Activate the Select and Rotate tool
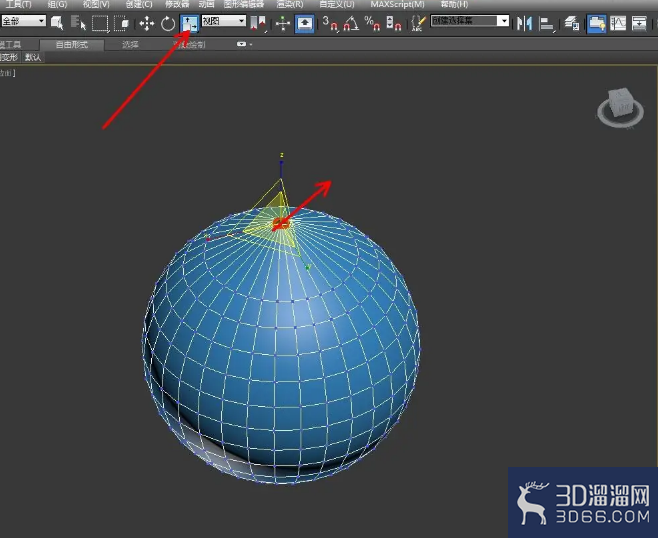This screenshot has height=538, width=658. coord(168,24)
